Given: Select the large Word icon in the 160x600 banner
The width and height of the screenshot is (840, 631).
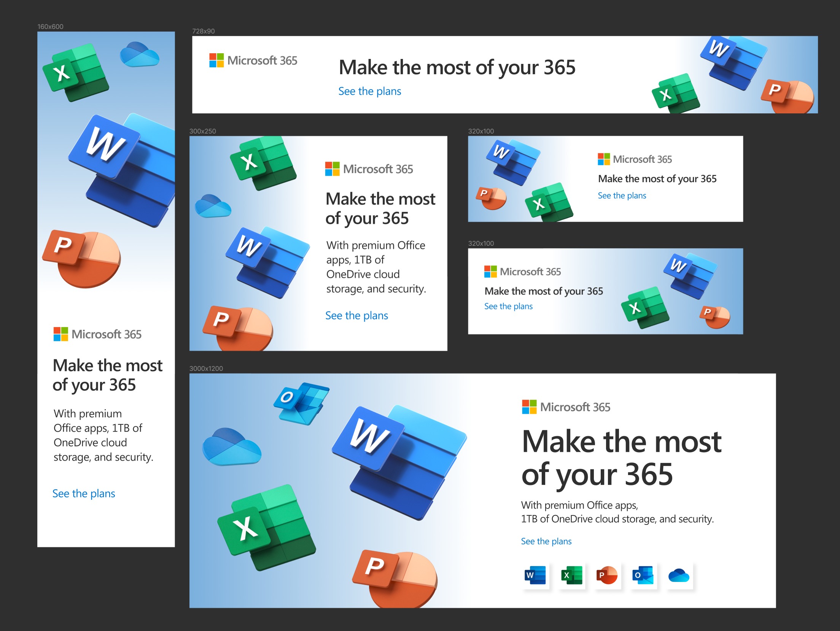Looking at the screenshot, I should [122, 170].
